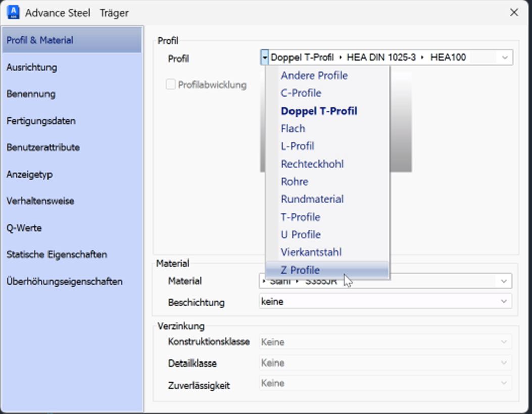The width and height of the screenshot is (532, 414).
Task: Select C-Profile in the profile menu
Action: pos(327,93)
